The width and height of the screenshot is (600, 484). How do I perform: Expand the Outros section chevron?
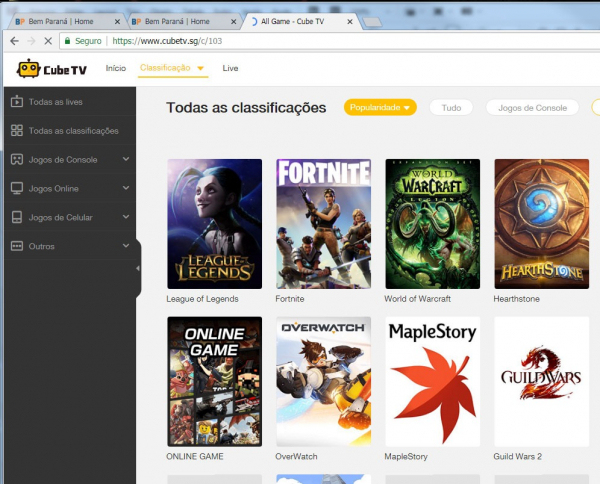pyautogui.click(x=126, y=246)
